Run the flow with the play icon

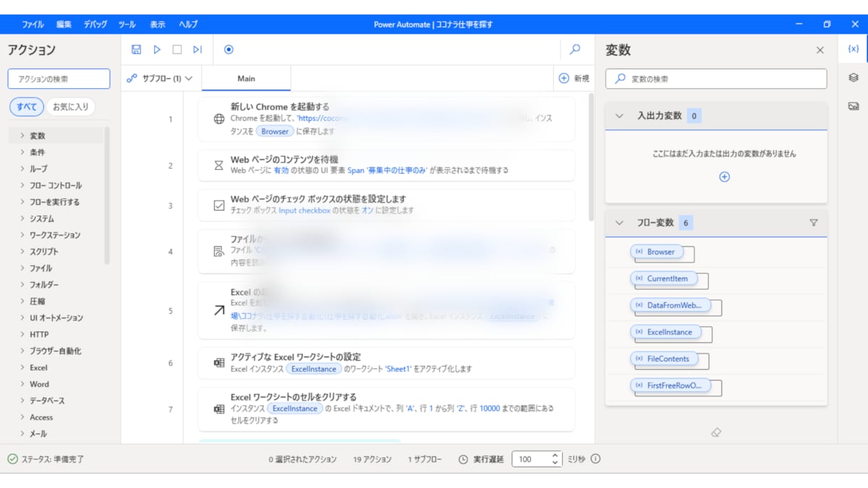(157, 50)
